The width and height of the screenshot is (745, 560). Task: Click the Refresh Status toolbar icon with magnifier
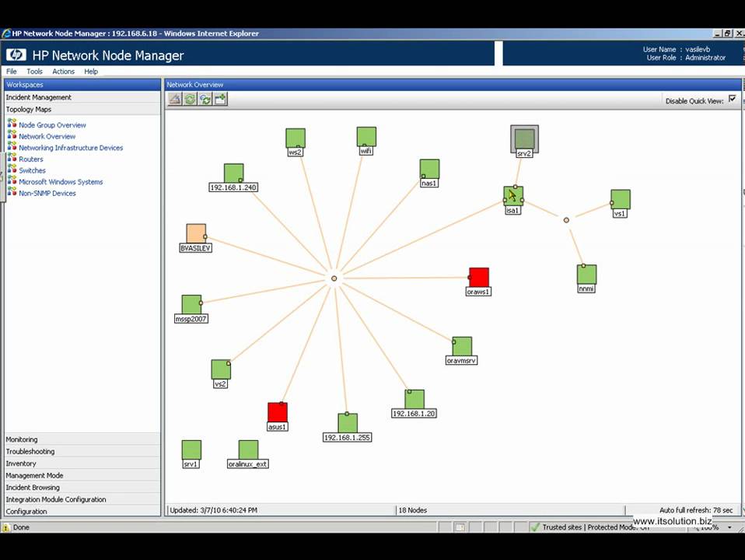pos(205,99)
